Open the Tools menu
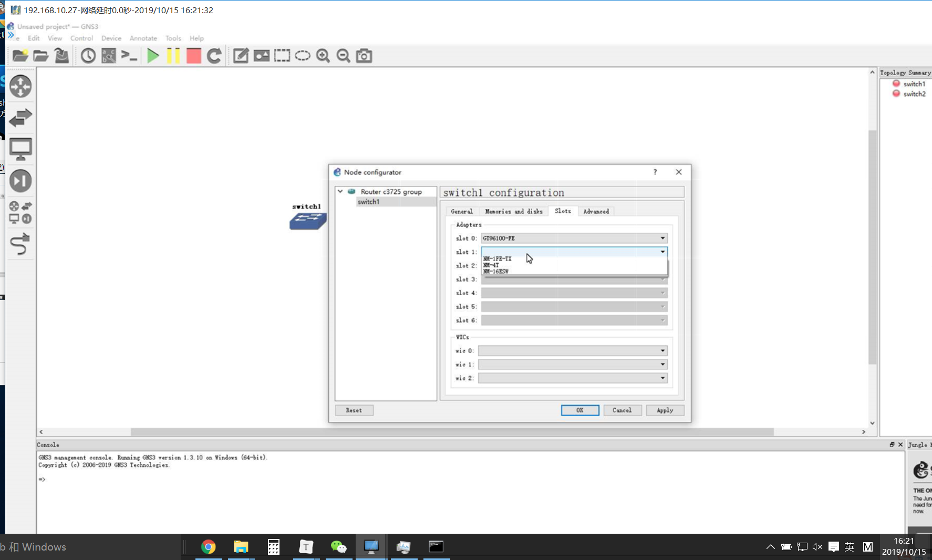This screenshot has width=932, height=560. click(x=173, y=38)
